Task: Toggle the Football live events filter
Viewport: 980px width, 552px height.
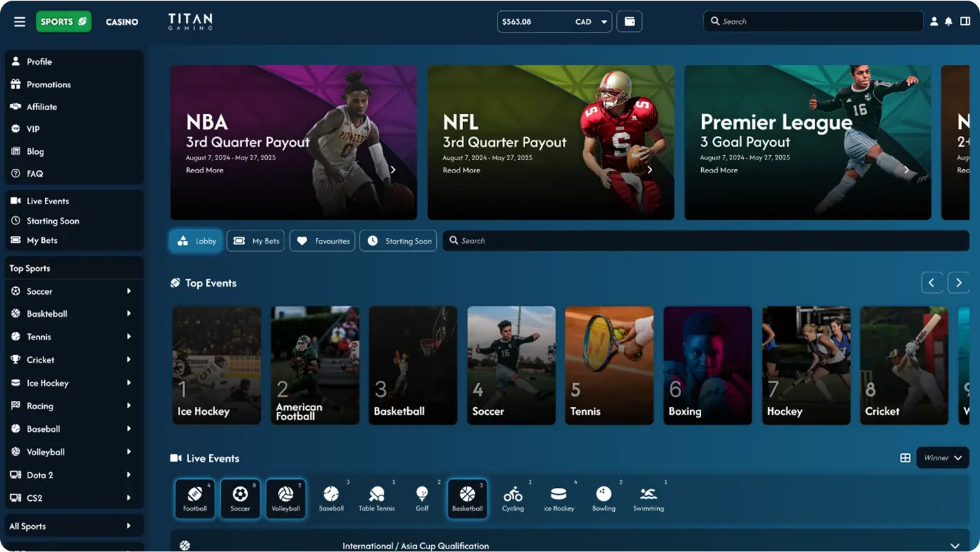Action: coord(195,498)
